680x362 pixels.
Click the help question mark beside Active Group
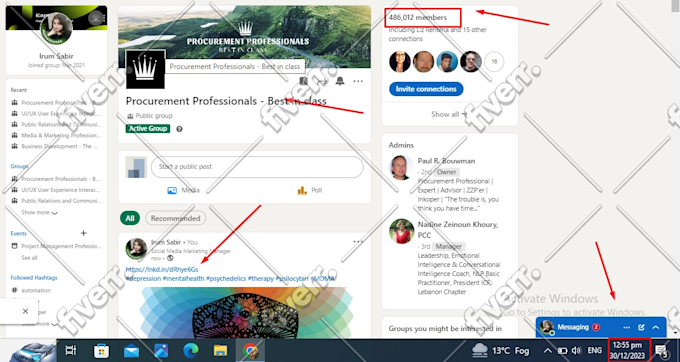tap(179, 129)
